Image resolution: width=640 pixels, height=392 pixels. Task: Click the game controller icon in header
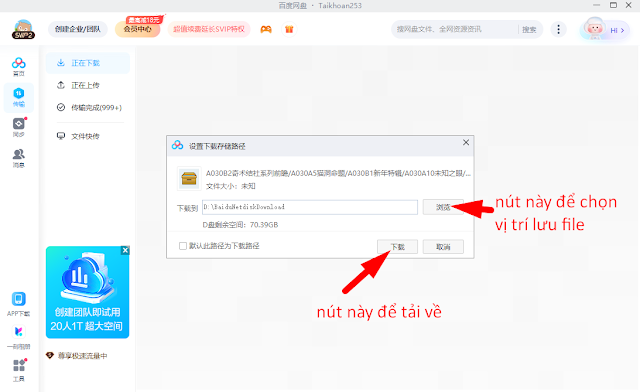coord(266,29)
